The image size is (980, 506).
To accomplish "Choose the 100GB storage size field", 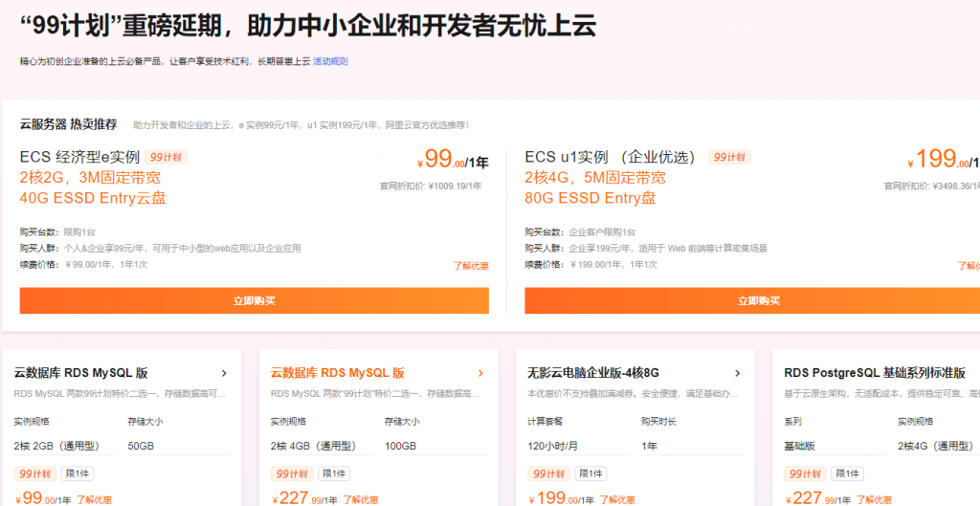I will click(398, 446).
